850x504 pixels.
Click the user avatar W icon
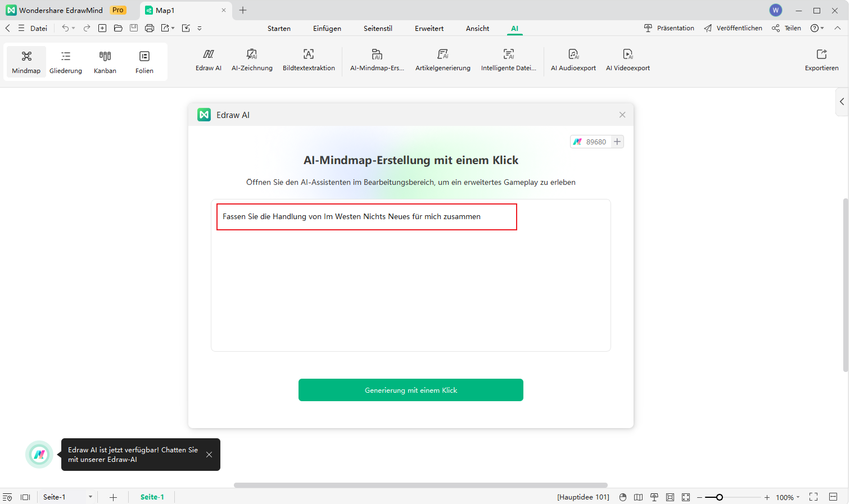coord(776,10)
